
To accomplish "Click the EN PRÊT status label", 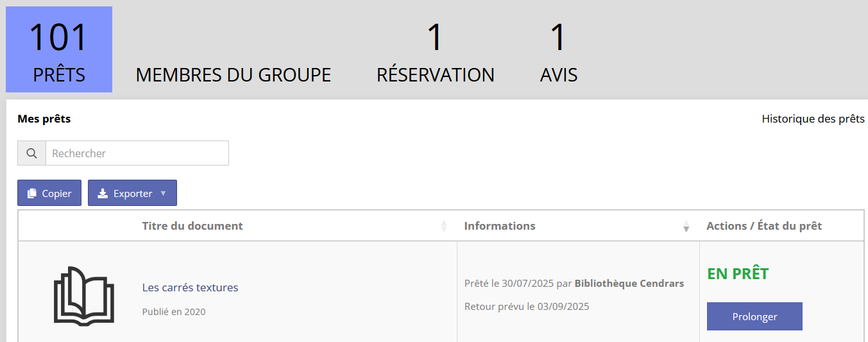I will coord(738,274).
